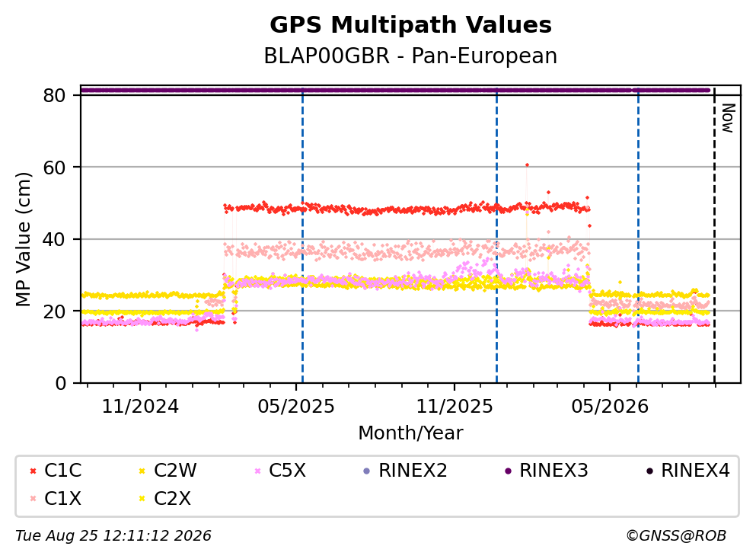Screen dimensions: 756x559
Task: Click the C1X pink legend marker
Action: coord(33,499)
